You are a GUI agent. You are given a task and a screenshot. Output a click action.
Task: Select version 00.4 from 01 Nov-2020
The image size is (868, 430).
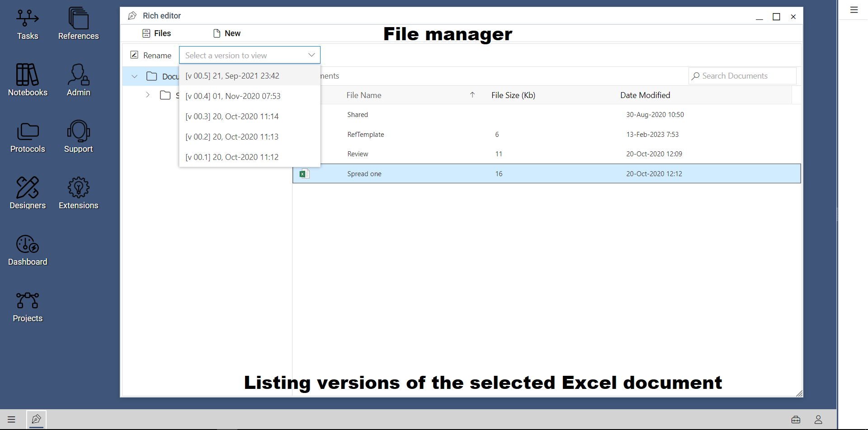click(250, 96)
